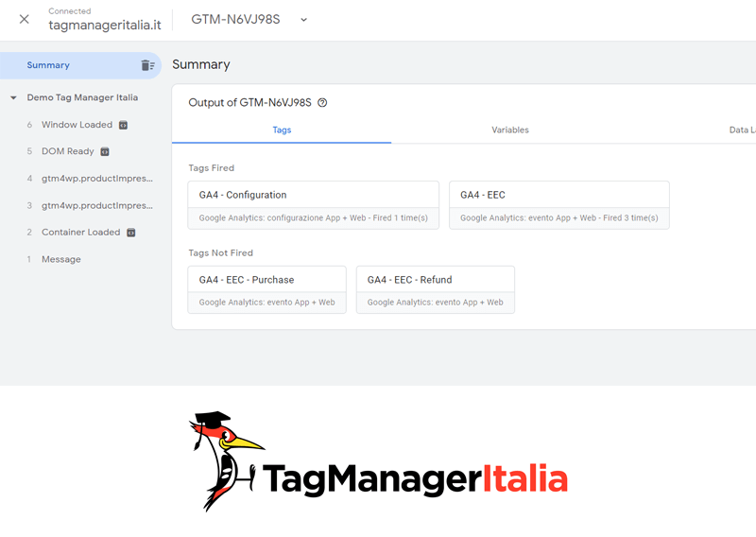Image resolution: width=756 pixels, height=537 pixels.
Task: Click the Tags Fired heading
Action: [x=211, y=168]
